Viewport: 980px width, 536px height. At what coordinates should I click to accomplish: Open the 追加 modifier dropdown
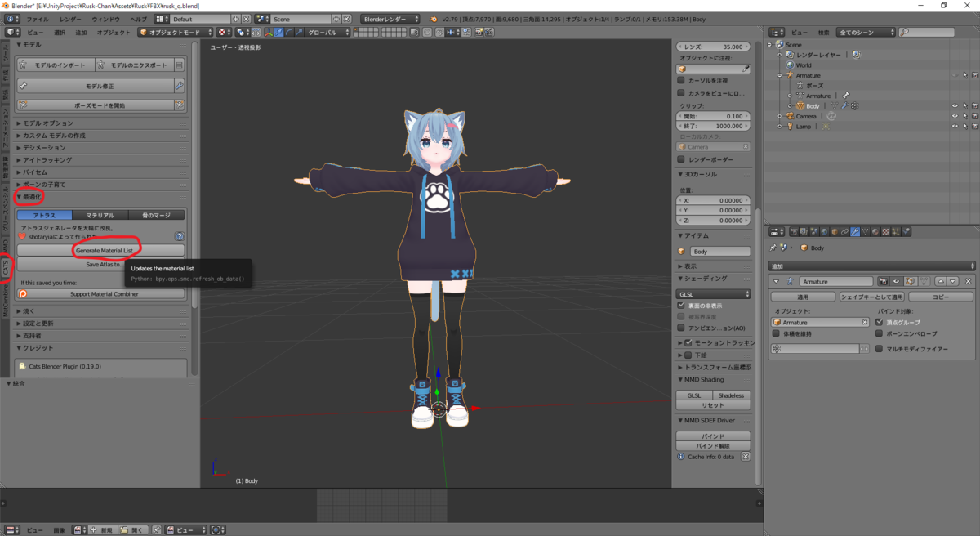tap(871, 266)
